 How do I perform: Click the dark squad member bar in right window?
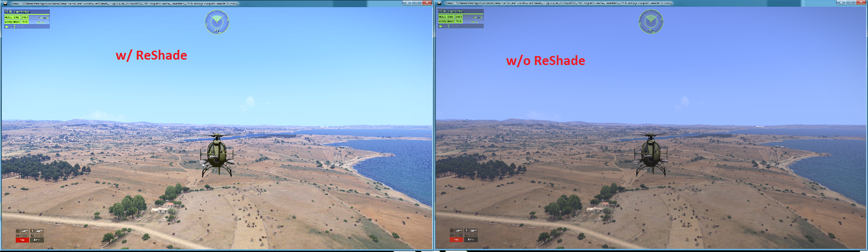coord(471,239)
